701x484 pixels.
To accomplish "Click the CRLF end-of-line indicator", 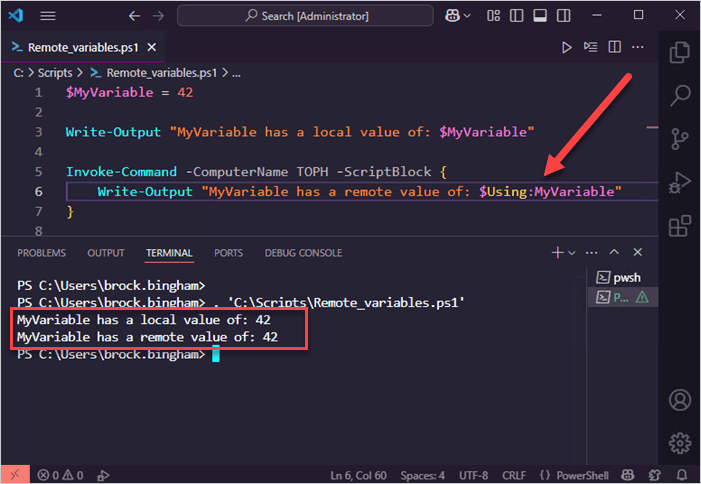I will [x=514, y=475].
